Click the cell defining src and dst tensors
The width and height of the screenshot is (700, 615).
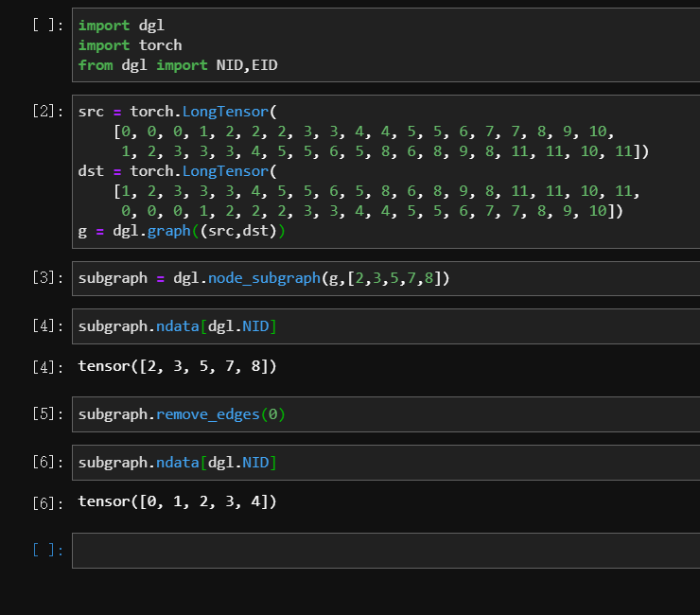coord(386,171)
